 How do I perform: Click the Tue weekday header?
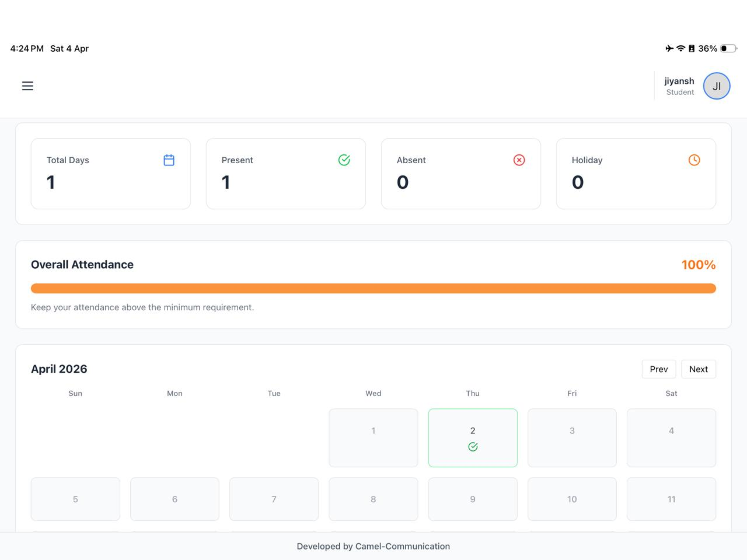point(274,393)
